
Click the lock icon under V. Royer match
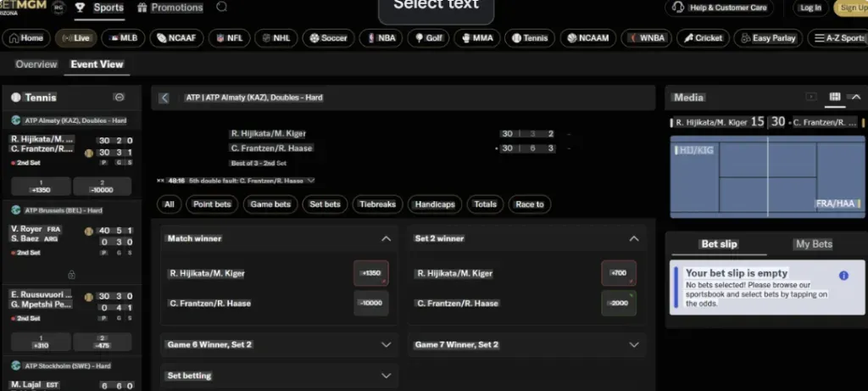71,275
